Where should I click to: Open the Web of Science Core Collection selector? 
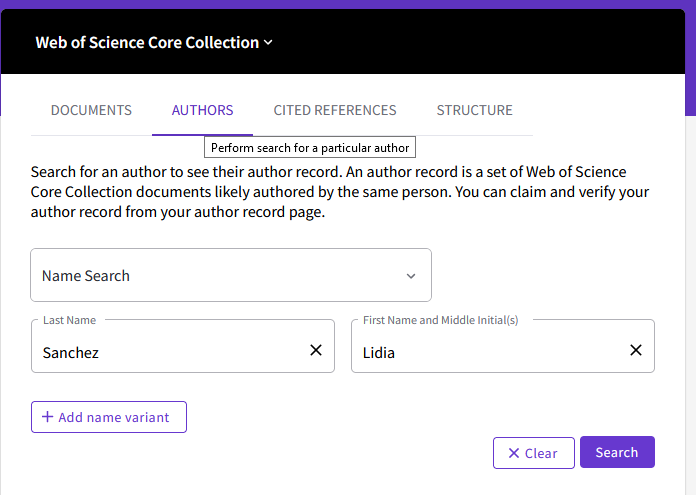tap(147, 42)
